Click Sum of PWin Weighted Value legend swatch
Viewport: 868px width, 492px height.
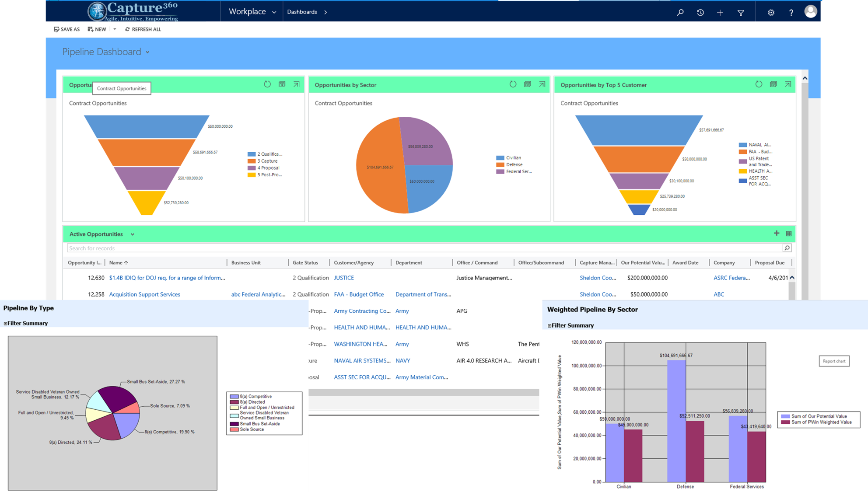(x=785, y=422)
